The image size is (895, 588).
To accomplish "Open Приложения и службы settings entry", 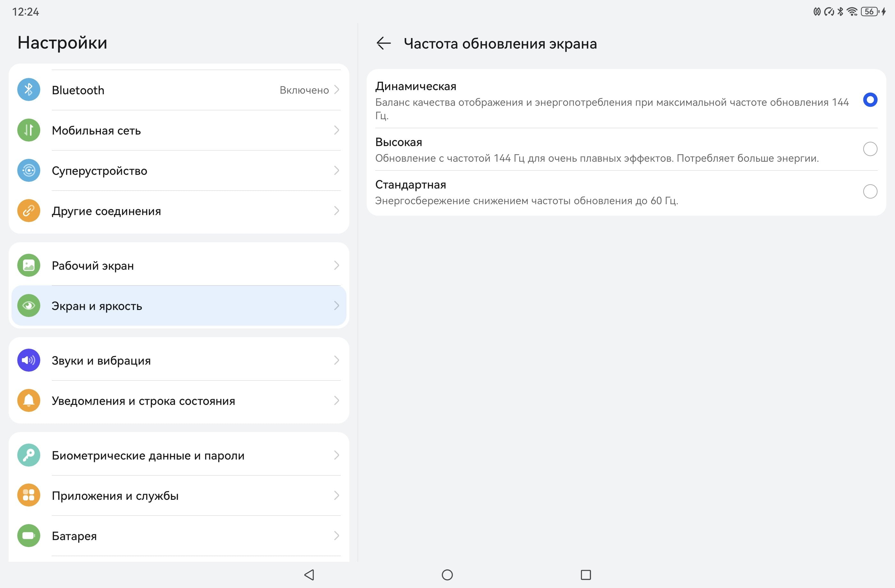I will (179, 496).
